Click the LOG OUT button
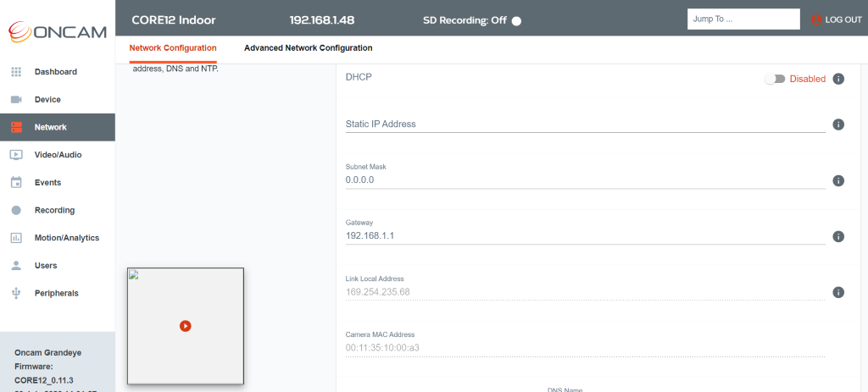The width and height of the screenshot is (868, 392). tap(837, 19)
